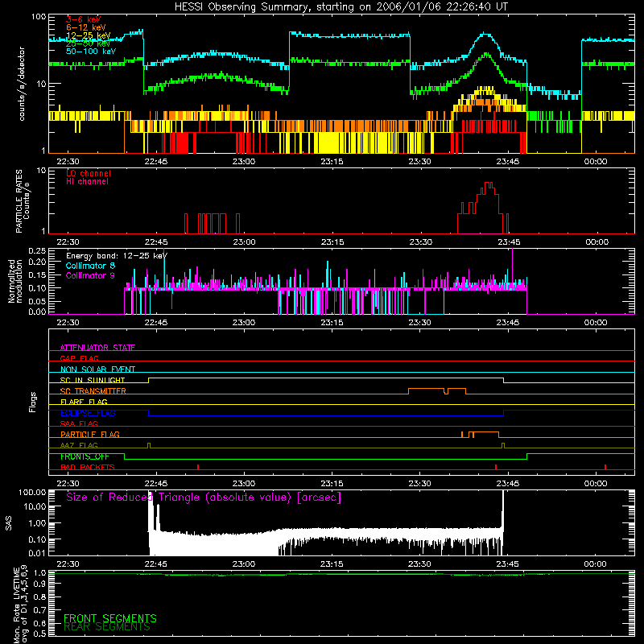Click the 'PARTICLE RATES Counts/s' axis label

[x=23, y=201]
